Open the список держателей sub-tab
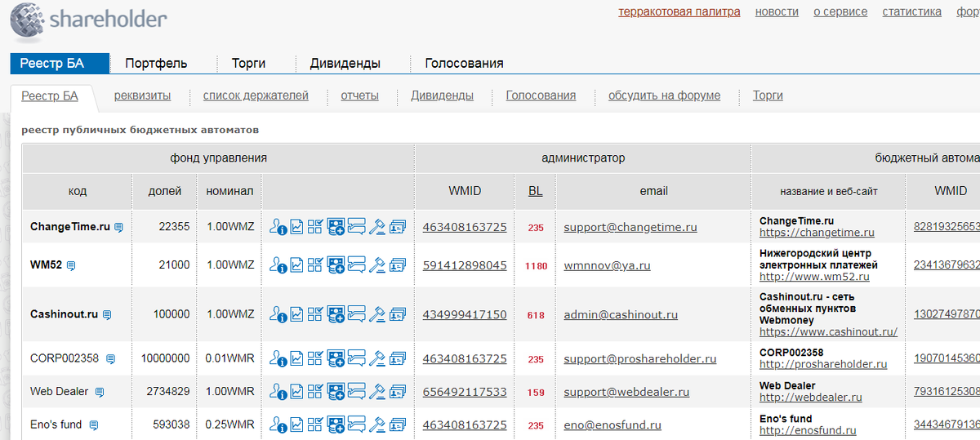Viewport: 980px width, 440px height. tap(256, 96)
